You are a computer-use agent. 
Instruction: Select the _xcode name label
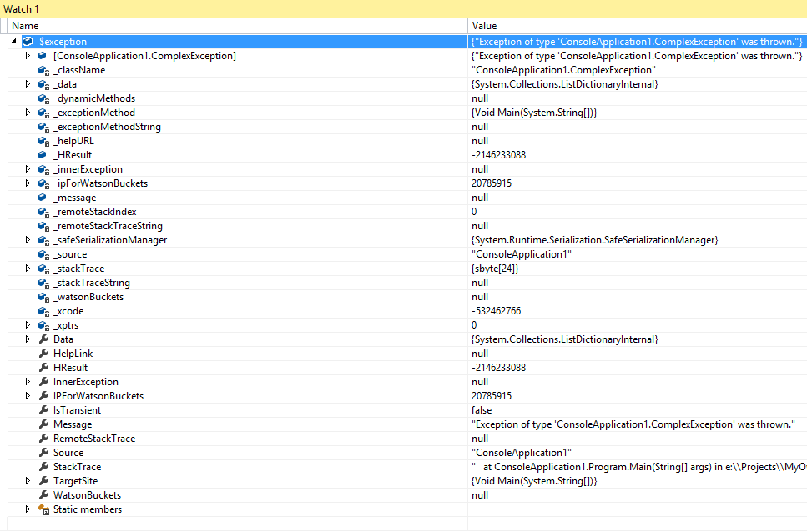coord(68,311)
